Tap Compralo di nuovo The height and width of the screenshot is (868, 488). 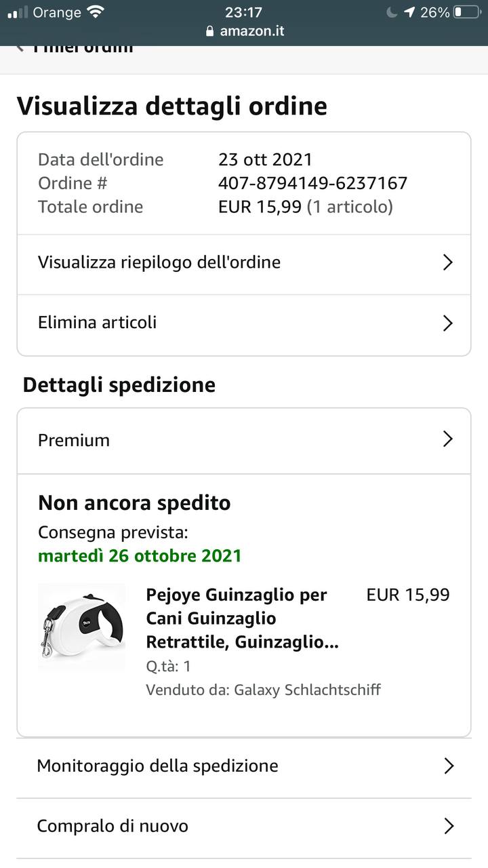[x=113, y=826]
